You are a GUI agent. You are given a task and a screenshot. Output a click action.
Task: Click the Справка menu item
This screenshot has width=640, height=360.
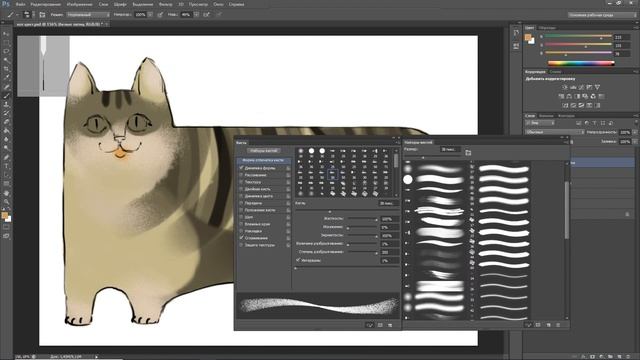[236, 4]
